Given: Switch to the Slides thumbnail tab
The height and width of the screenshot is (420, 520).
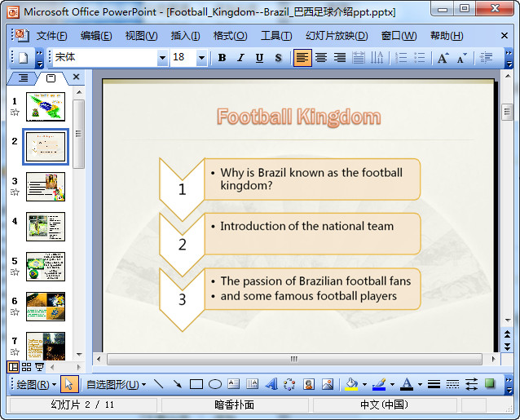Looking at the screenshot, I should [51, 78].
